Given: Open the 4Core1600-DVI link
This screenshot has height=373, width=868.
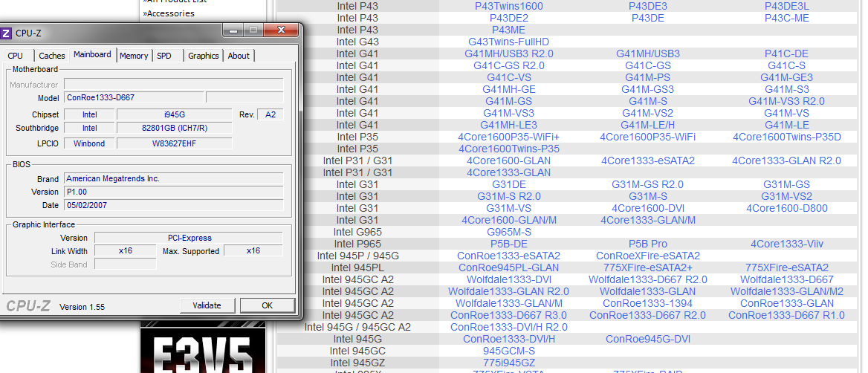Looking at the screenshot, I should pos(648,208).
